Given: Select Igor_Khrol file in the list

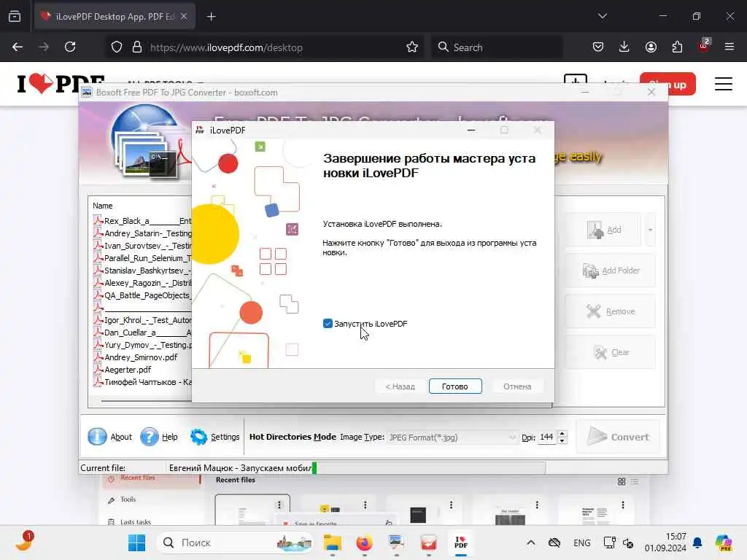Looking at the screenshot, I should 143,320.
